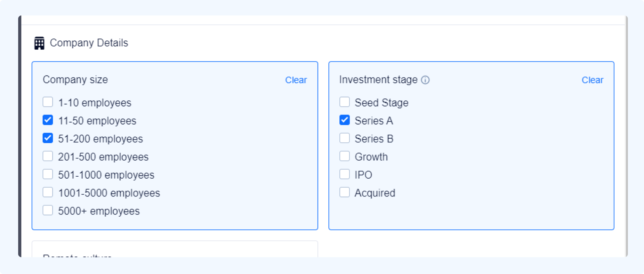Check the 5000+ employees option
Viewport: 644px width, 274px height.
tap(48, 210)
